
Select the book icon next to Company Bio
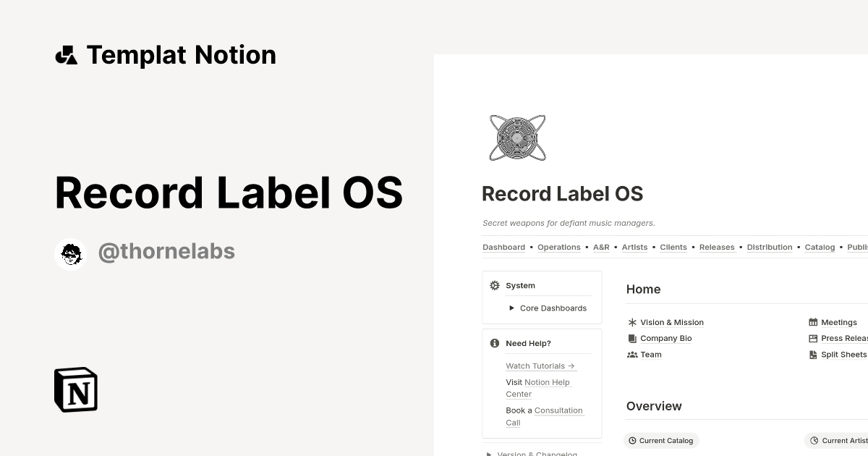(x=631, y=338)
